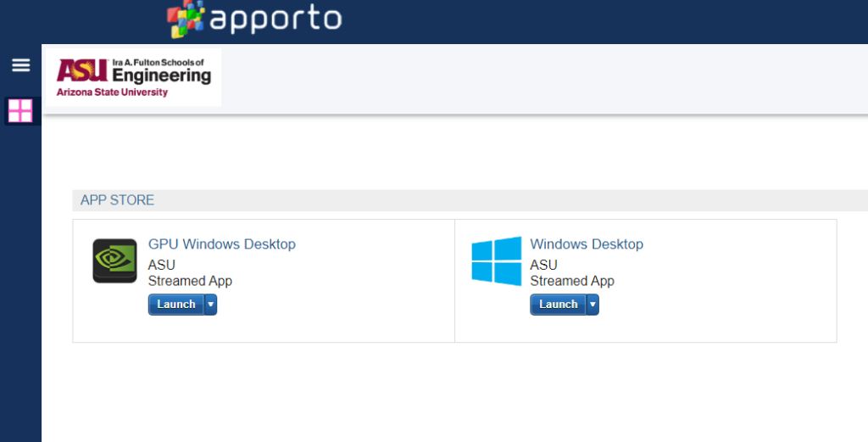This screenshot has width=868, height=442.
Task: Click the blue Windows logo icon
Action: coord(497,261)
